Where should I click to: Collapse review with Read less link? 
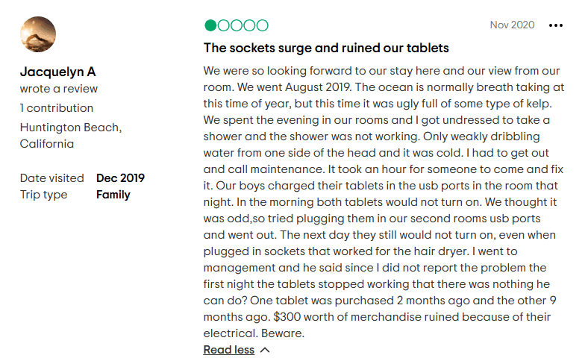point(229,349)
